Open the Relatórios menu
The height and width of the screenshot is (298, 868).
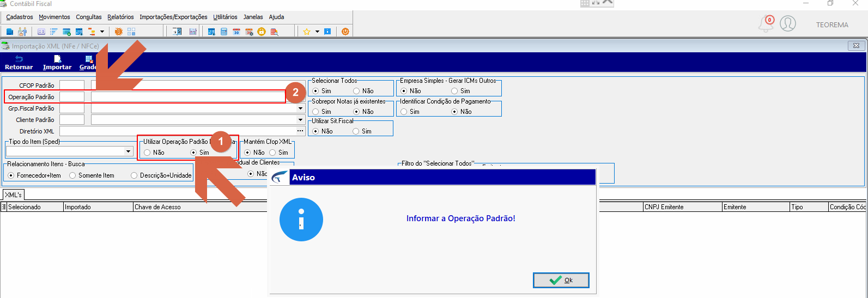pyautogui.click(x=120, y=17)
